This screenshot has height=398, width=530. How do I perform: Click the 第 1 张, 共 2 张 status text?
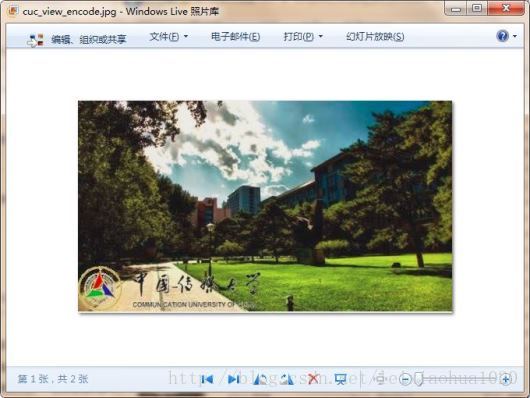(53, 379)
